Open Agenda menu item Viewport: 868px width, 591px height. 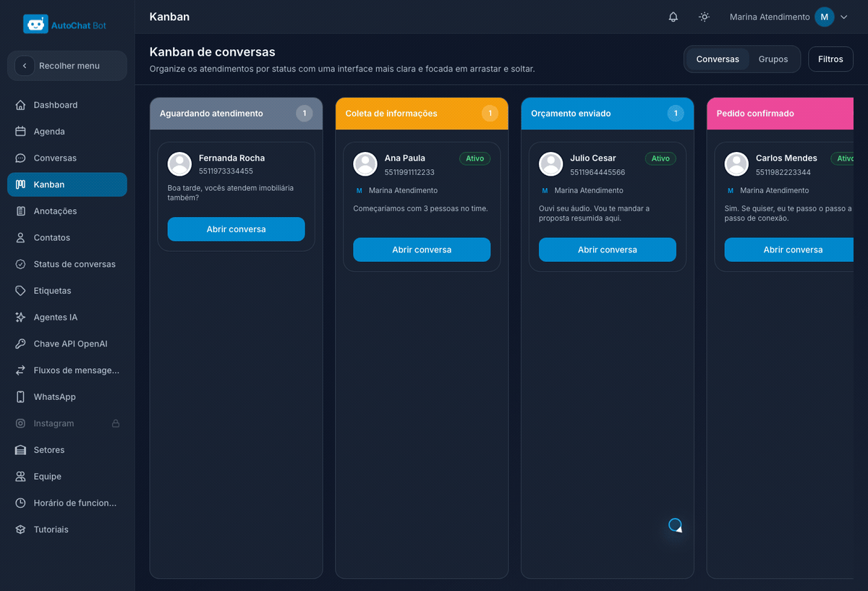[x=67, y=132]
